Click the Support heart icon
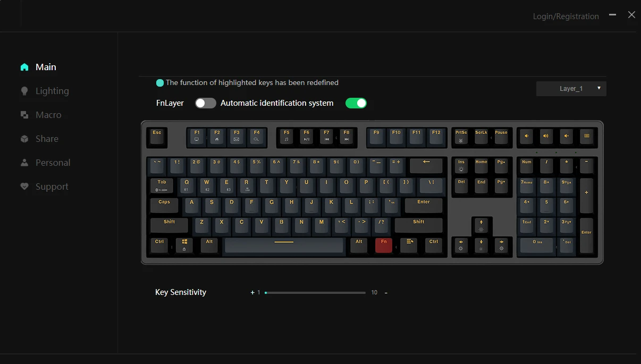641x364 pixels. tap(24, 187)
